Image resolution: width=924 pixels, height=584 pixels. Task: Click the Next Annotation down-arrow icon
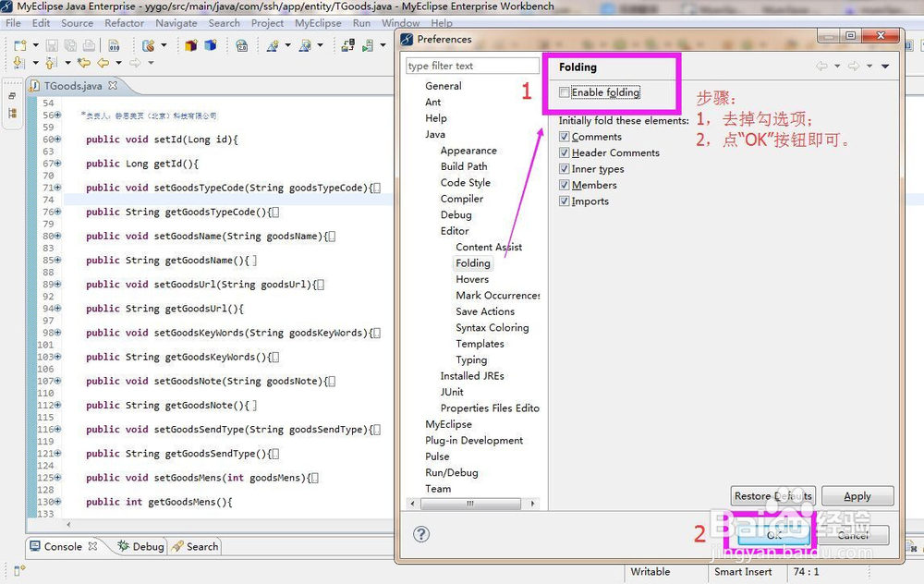point(18,63)
